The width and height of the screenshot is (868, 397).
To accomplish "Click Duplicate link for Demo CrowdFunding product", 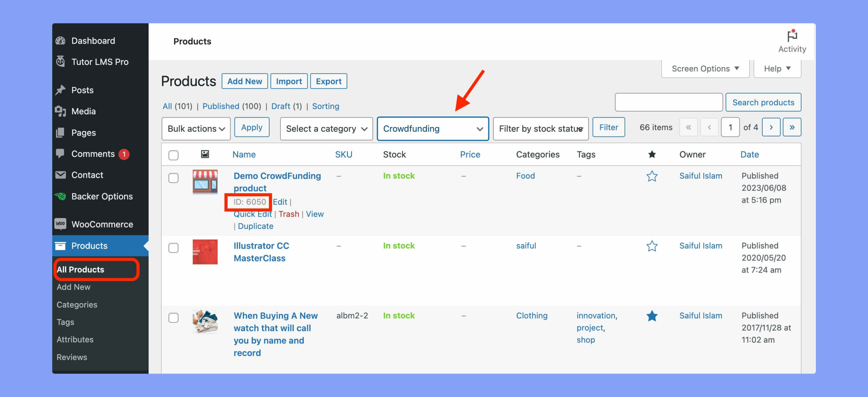I will pyautogui.click(x=256, y=226).
